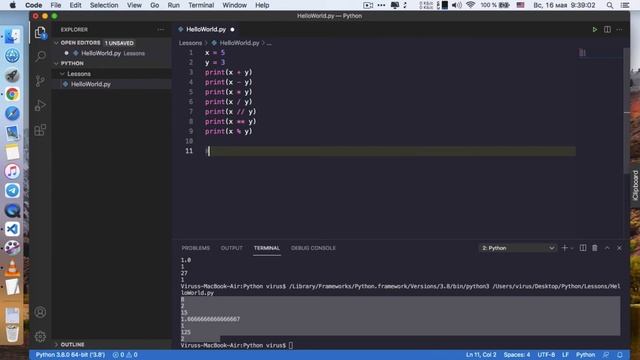Open the Terminal menu in menu bar
The image size is (640, 360).
[x=201, y=5]
